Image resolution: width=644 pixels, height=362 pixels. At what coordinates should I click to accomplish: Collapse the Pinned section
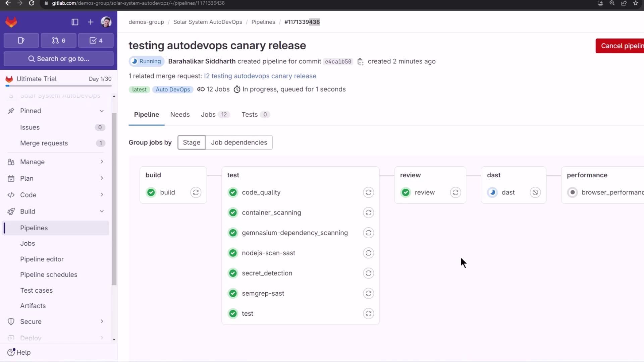(x=102, y=111)
